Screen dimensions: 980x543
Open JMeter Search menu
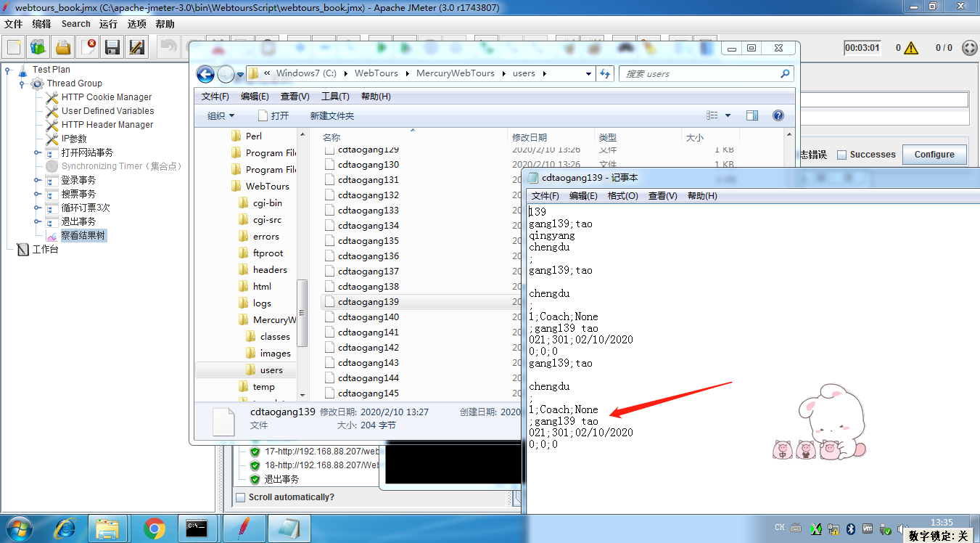click(76, 24)
